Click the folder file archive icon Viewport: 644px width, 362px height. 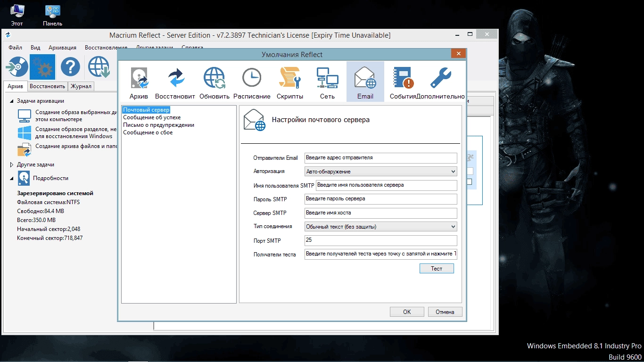pyautogui.click(x=24, y=149)
